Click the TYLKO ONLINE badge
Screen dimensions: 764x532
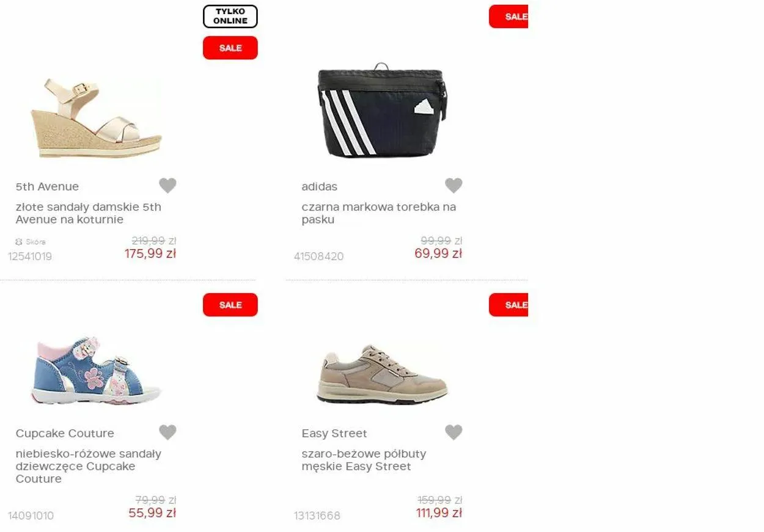(230, 16)
